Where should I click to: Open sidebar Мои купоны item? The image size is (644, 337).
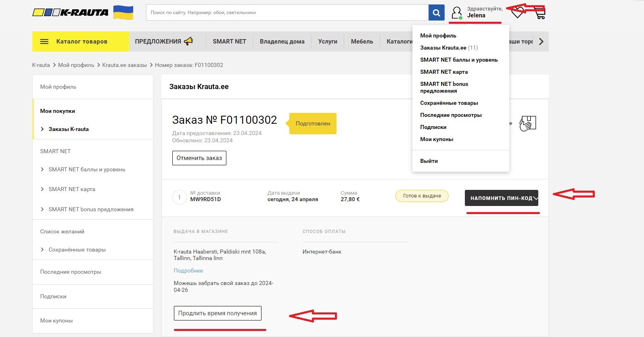click(56, 320)
